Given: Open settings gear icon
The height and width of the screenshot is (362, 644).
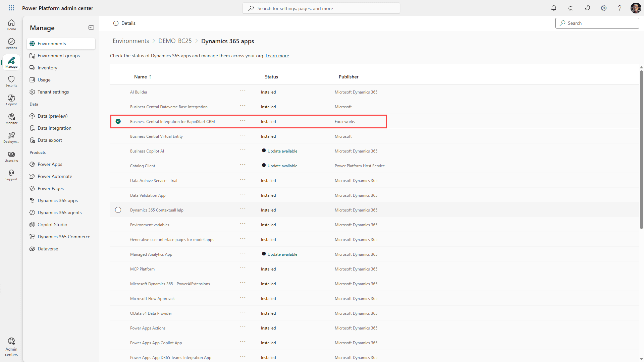Looking at the screenshot, I should 604,8.
